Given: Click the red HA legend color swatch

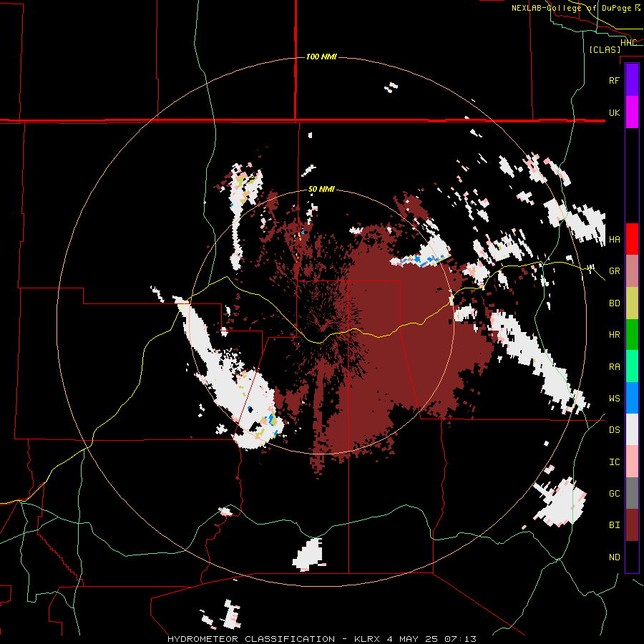Looking at the screenshot, I should click(x=632, y=239).
